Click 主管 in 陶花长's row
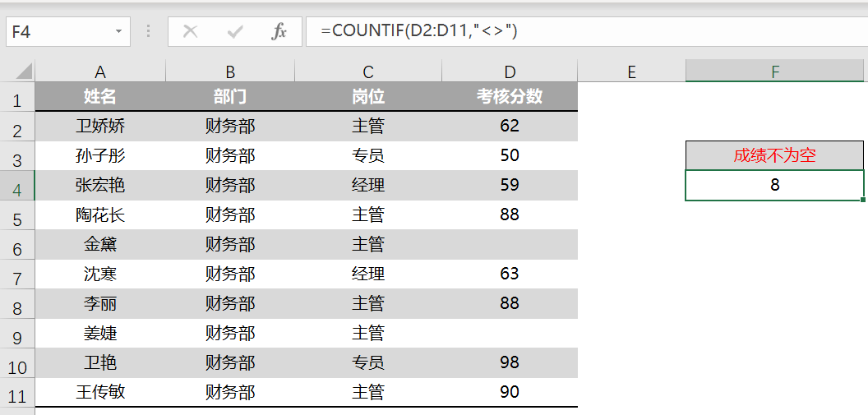 (368, 214)
